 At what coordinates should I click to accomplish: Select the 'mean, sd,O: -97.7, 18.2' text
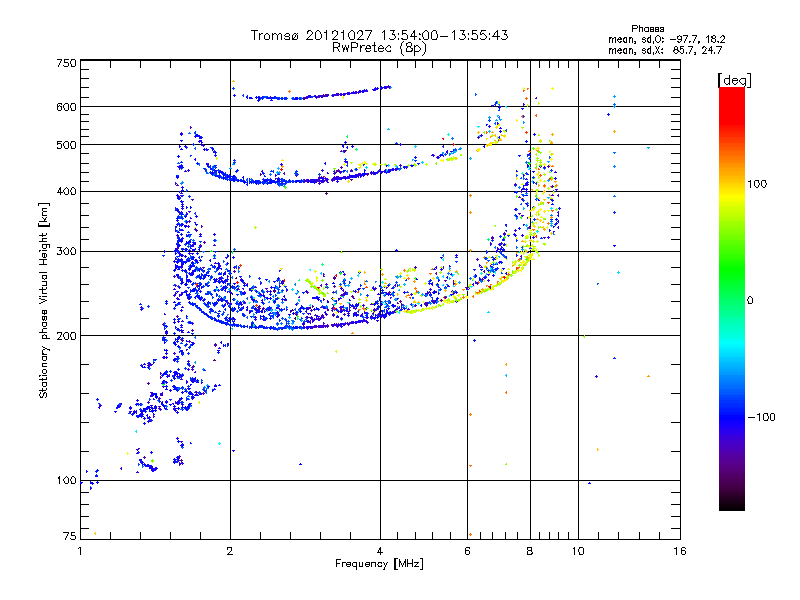tap(666, 39)
